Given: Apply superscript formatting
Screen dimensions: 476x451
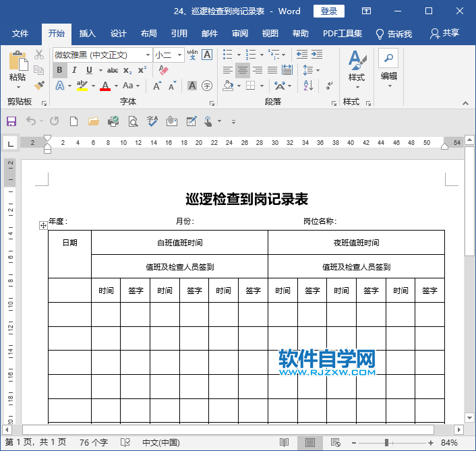Looking at the screenshot, I should click(142, 70).
